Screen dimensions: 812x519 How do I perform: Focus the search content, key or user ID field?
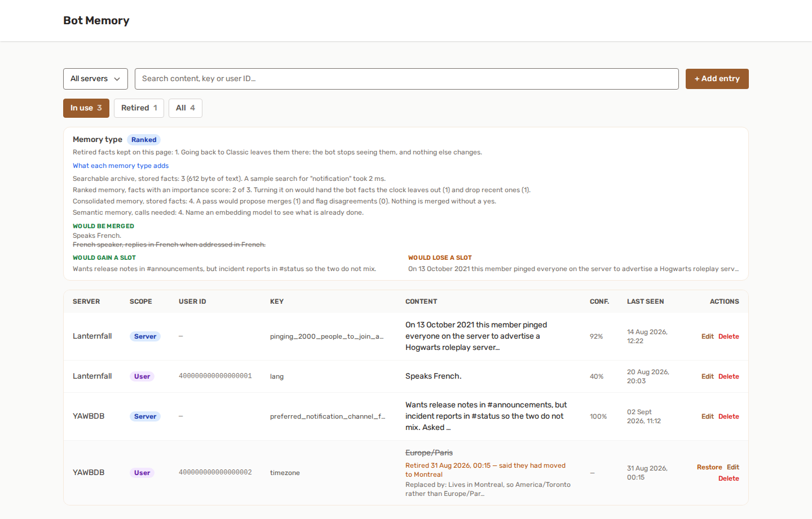tap(407, 79)
